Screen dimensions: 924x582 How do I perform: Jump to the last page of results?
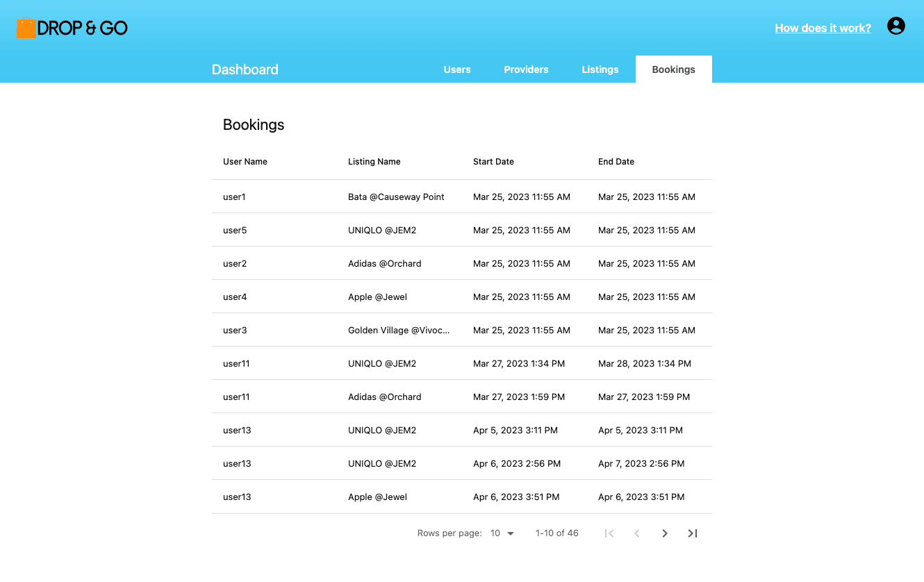click(692, 533)
